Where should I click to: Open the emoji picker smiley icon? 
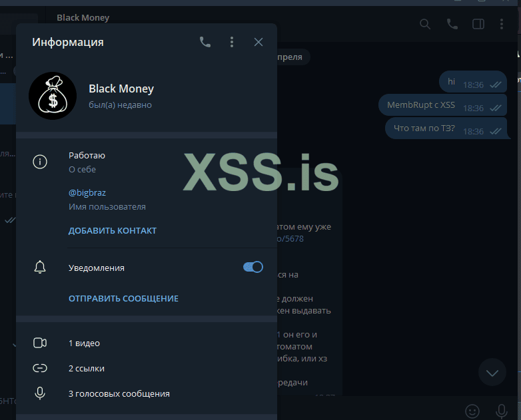(x=472, y=411)
